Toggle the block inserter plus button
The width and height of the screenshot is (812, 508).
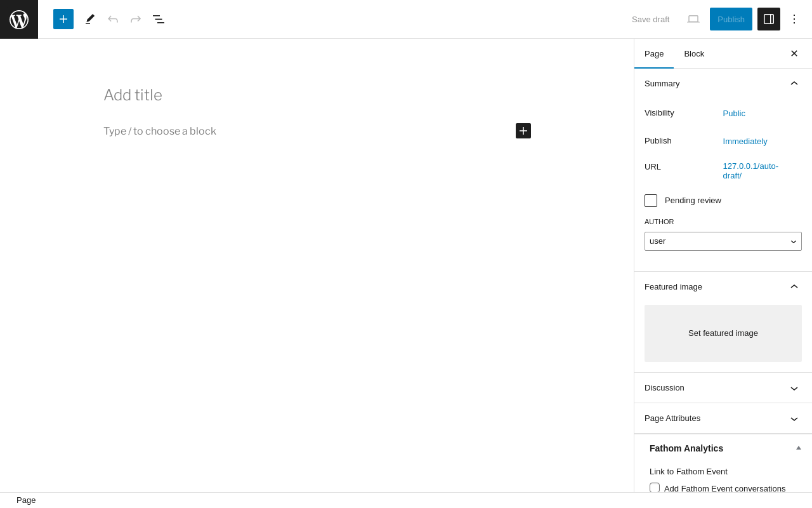click(63, 19)
